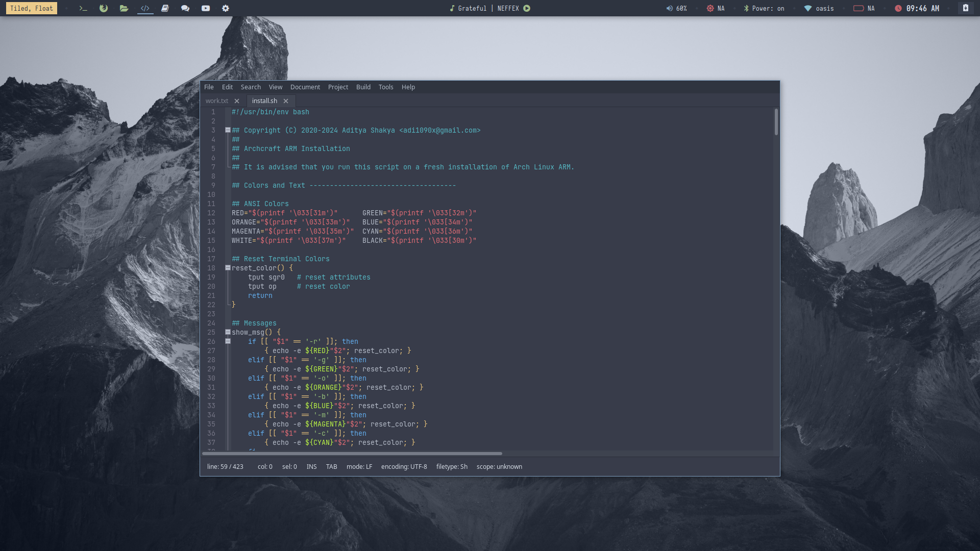Screen dimensions: 980x551
Task: Click the Tiled, Float layout indicator
Action: pyautogui.click(x=32, y=8)
